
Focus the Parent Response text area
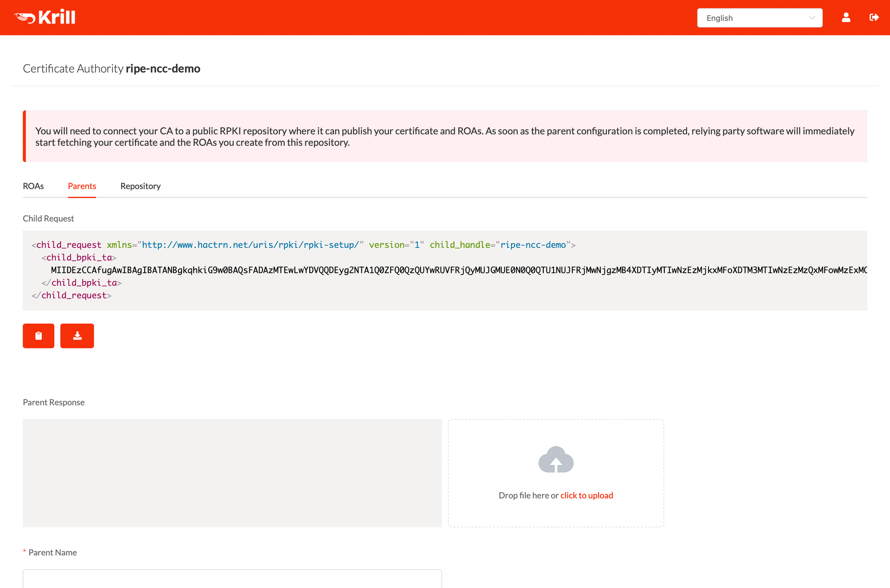[x=232, y=473]
